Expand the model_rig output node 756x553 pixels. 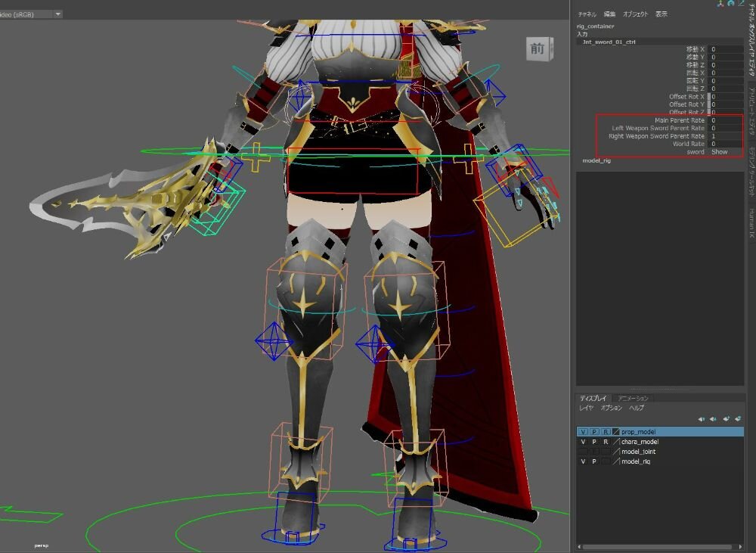coord(596,161)
